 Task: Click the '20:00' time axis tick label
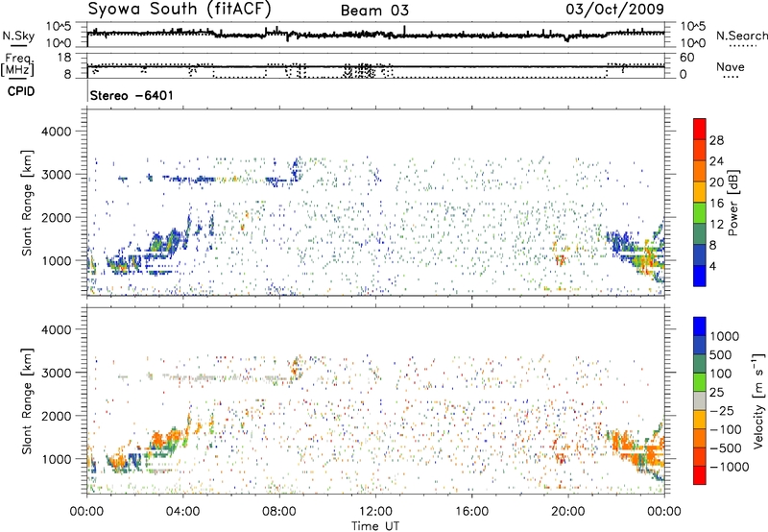[x=568, y=512]
